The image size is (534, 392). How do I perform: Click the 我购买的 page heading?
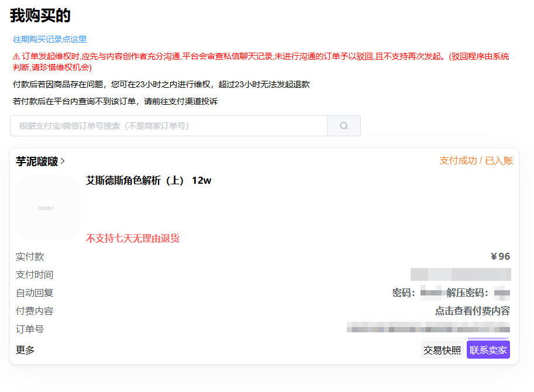(x=40, y=16)
